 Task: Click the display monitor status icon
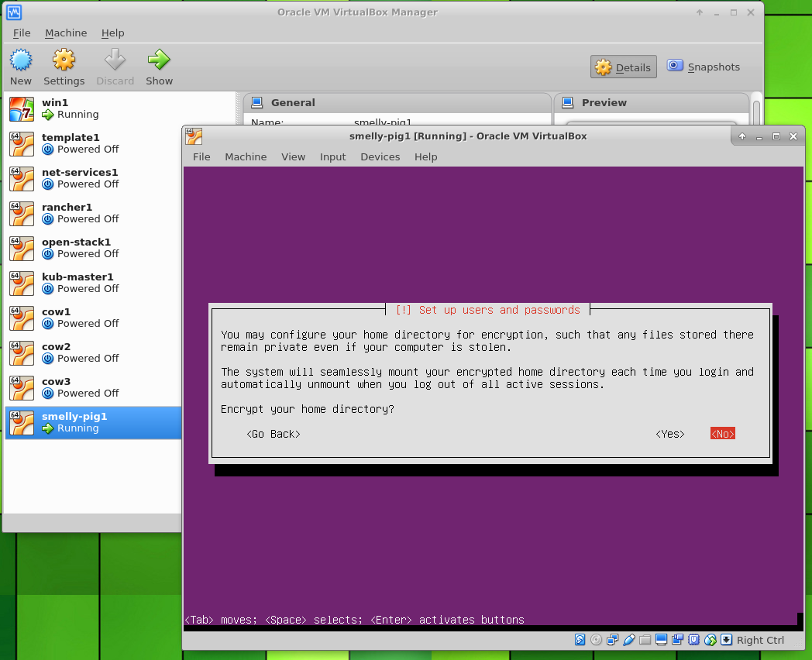[661, 640]
